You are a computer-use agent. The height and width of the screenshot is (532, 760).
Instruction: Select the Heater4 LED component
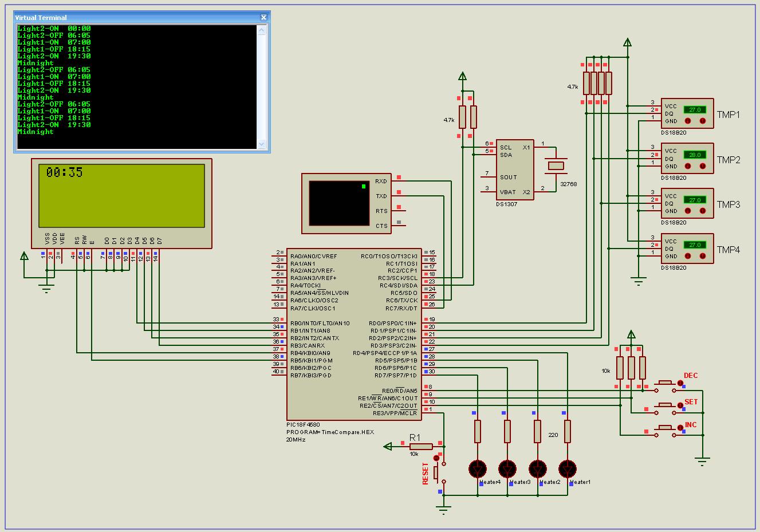(x=478, y=469)
